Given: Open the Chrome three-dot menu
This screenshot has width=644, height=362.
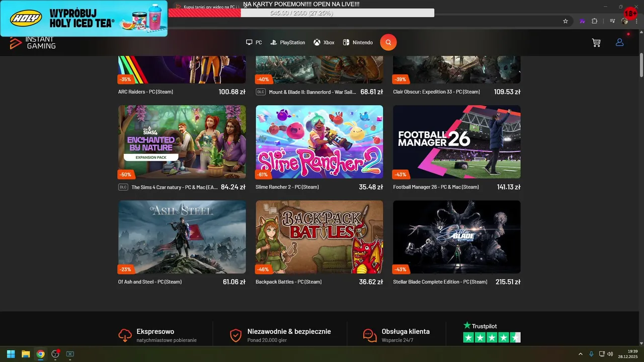Looking at the screenshot, I should click(636, 21).
